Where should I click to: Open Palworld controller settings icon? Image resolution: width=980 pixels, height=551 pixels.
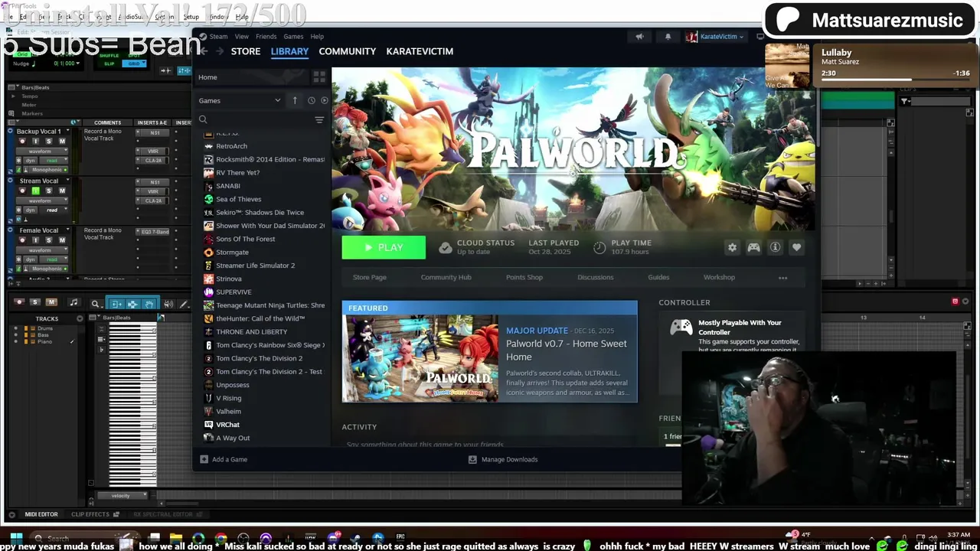(x=753, y=247)
